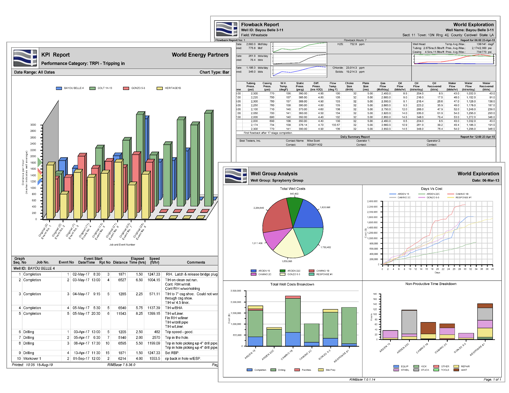Click "World Exploration" in the Well Group Analysis header
509x393 pixels.
point(478,174)
